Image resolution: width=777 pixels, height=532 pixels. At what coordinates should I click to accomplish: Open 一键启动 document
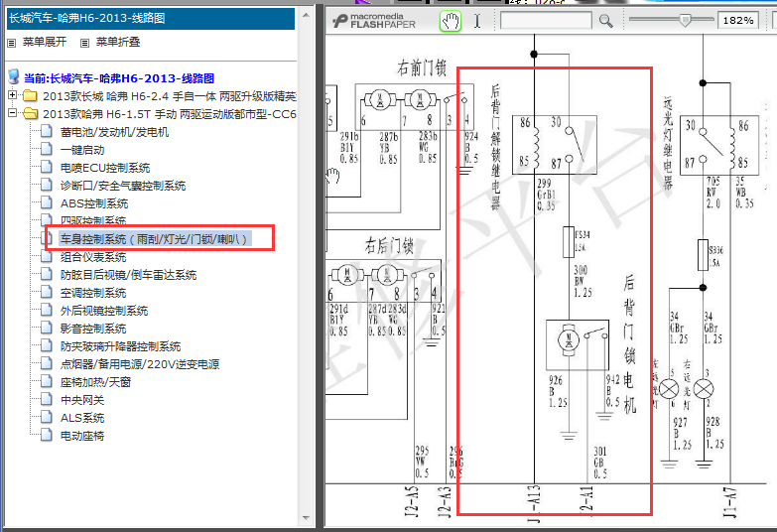pos(82,150)
